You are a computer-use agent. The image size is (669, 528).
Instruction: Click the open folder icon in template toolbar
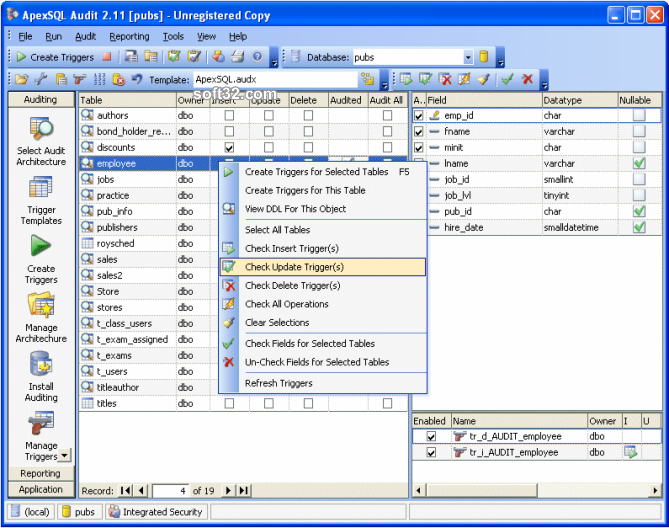coord(22,79)
